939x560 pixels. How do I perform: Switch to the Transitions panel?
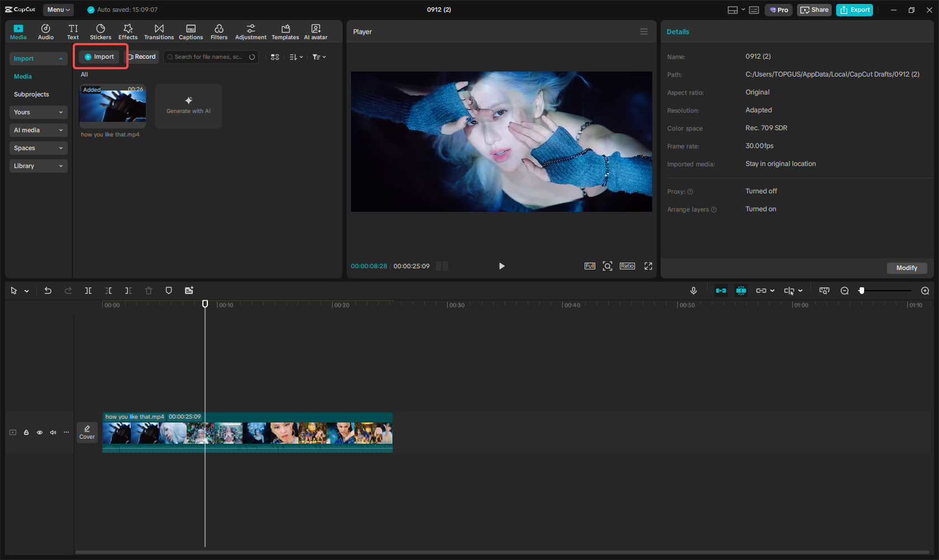[x=159, y=31]
